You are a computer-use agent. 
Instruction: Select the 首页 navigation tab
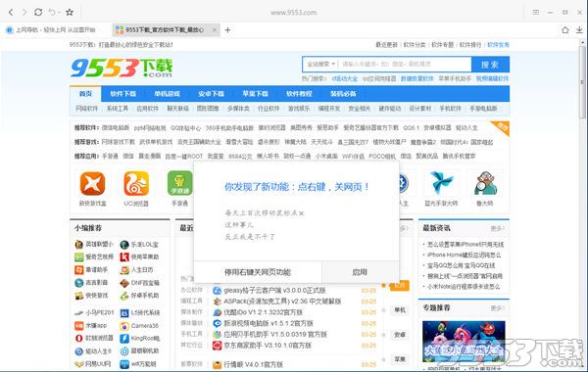click(x=85, y=94)
